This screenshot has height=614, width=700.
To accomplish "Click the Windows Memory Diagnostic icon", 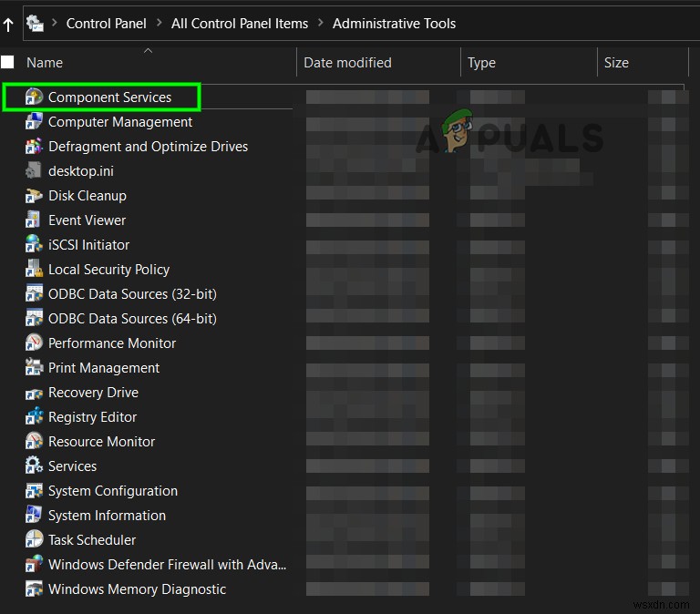I will 34,588.
